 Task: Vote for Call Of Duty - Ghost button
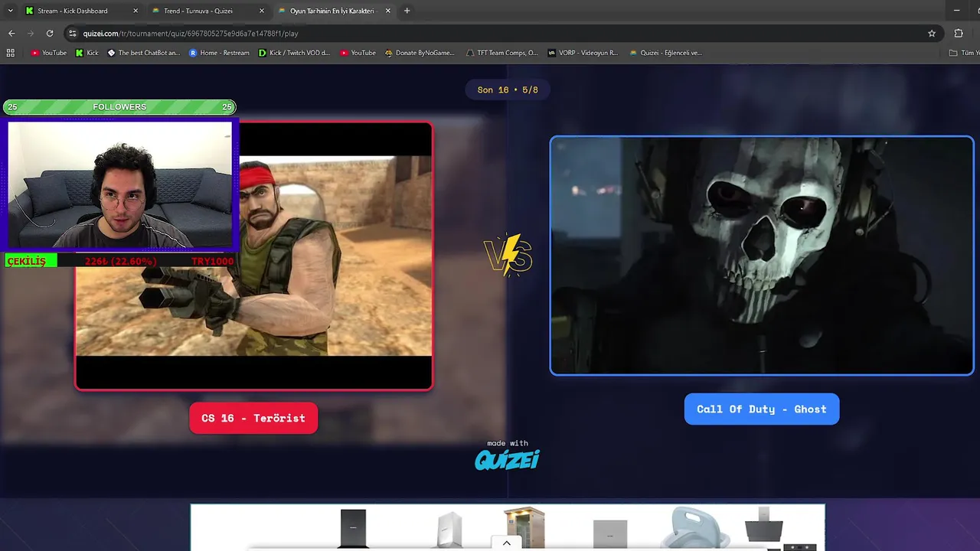pos(762,409)
